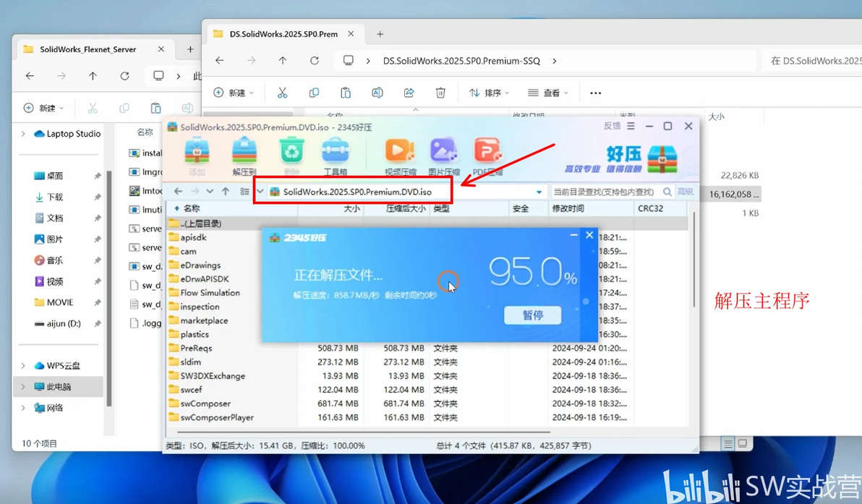The image size is (862, 504).
Task: Click the Delete trash icon in DS.SolidWorks explorer toolbar
Action: click(440, 93)
